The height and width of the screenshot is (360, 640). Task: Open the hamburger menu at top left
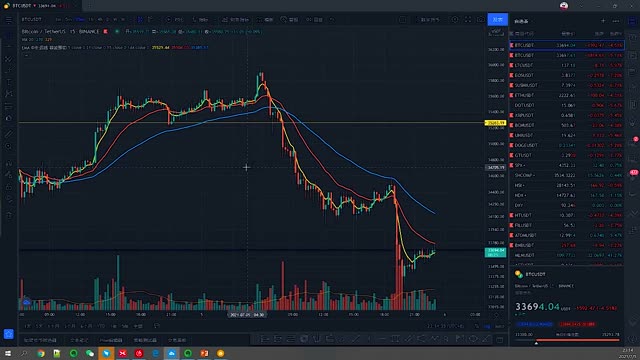[x=9, y=20]
